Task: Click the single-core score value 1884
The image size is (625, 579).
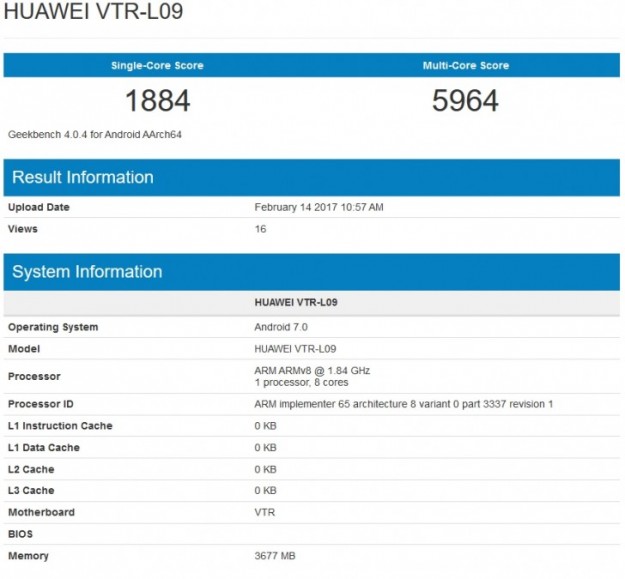Action: (x=157, y=100)
